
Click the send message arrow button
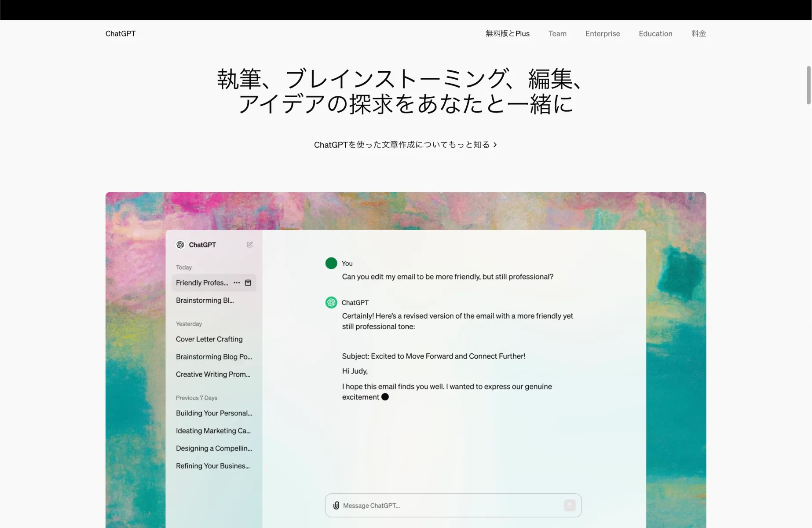[570, 506]
